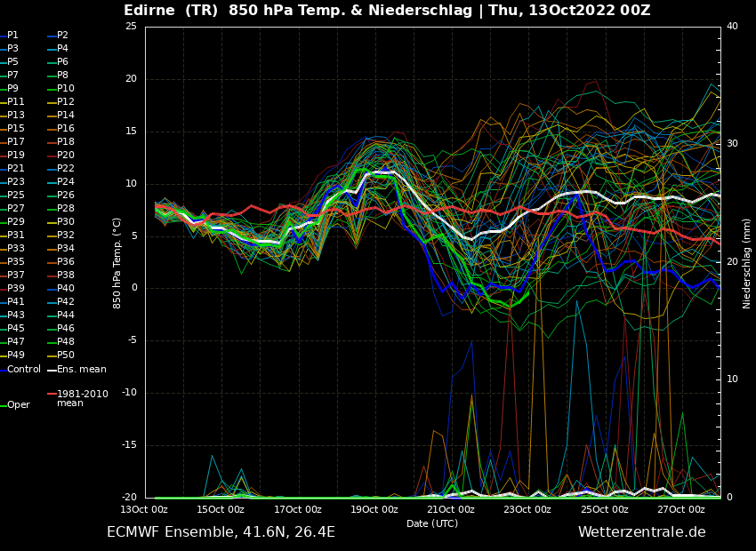Choose the P35 legend entry
756x551 pixels.
click(15, 261)
